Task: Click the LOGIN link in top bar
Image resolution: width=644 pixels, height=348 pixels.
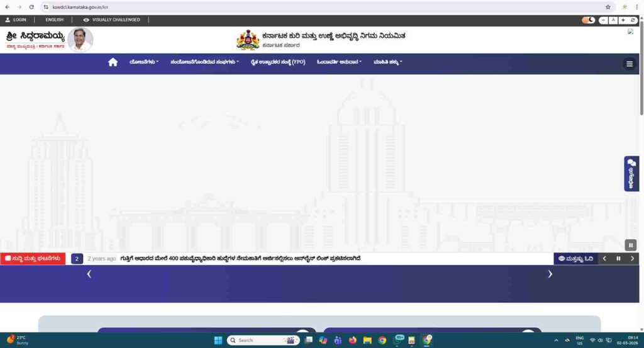Action: coord(16,20)
